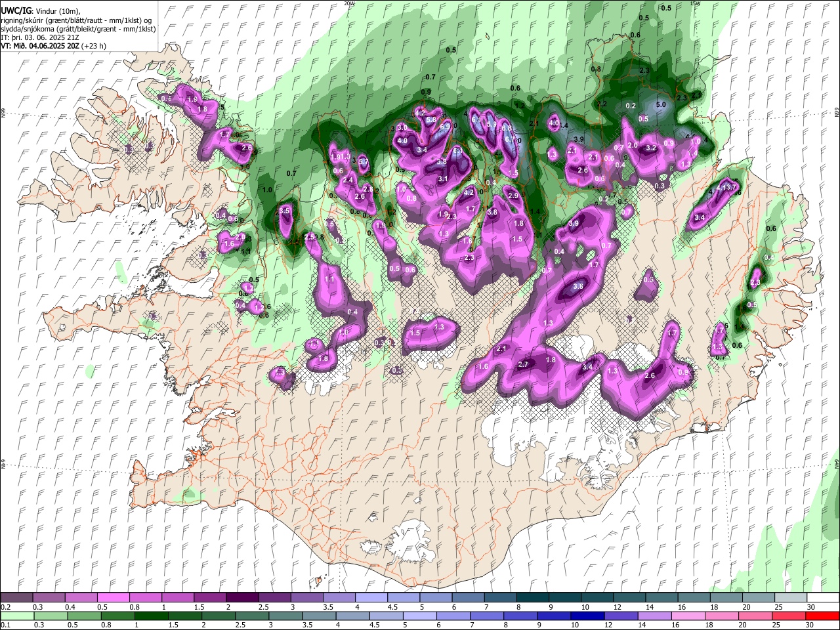Click the pink 0.5–0.8 swatch in upper legend row
840x630 pixels.
(113, 597)
